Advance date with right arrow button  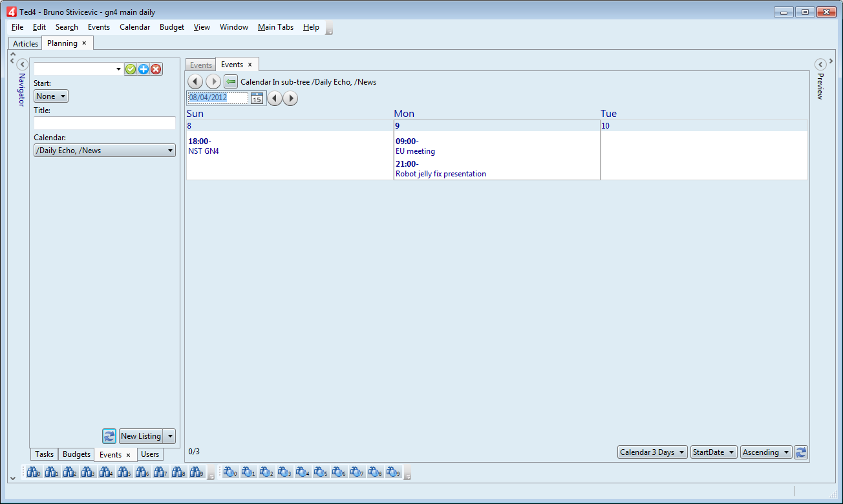coord(290,98)
